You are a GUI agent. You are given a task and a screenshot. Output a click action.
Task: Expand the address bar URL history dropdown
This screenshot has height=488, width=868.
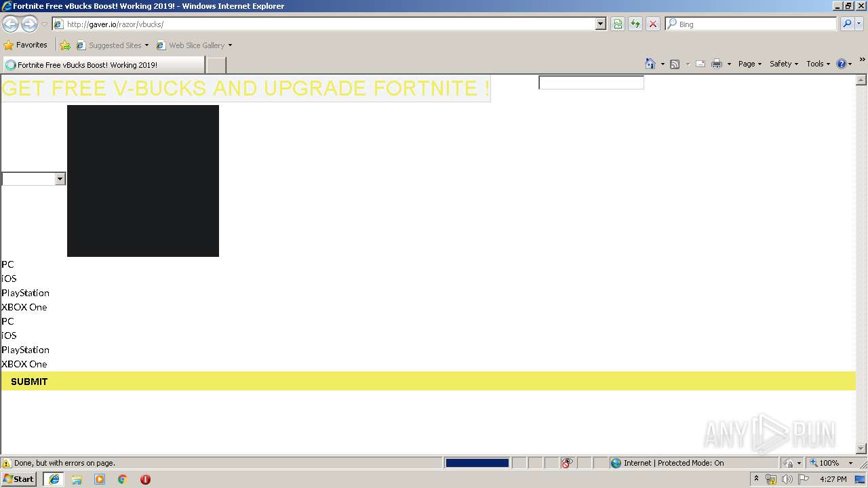pos(601,24)
